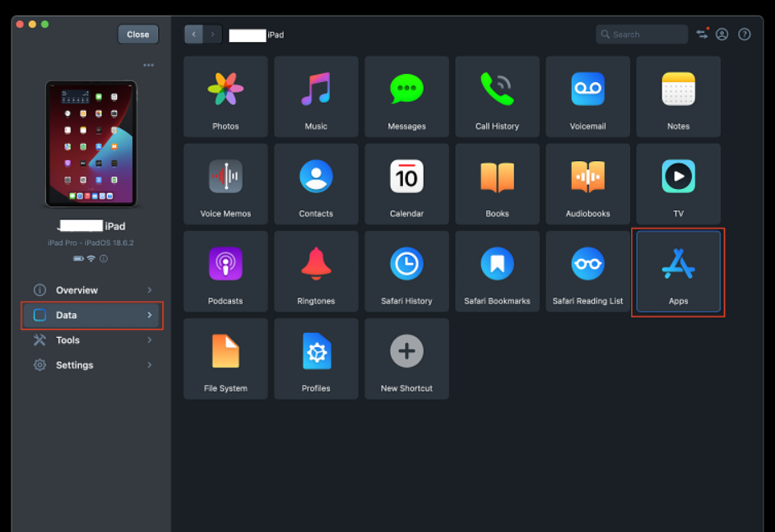
Task: Open the Ringtones tile
Action: coord(316,271)
